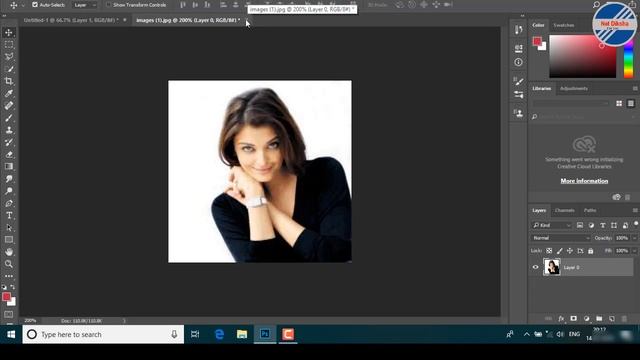
Task: Select the Pen tool
Action: (x=9, y=203)
